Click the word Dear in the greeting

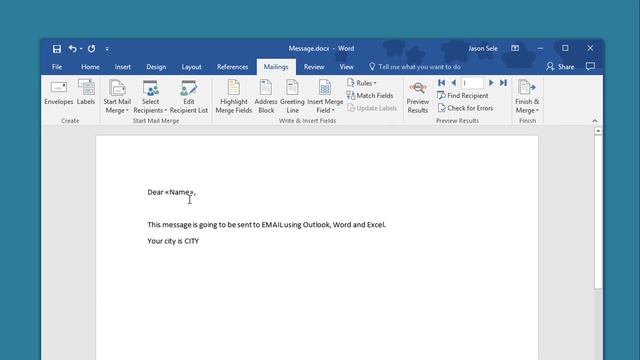[x=156, y=192]
